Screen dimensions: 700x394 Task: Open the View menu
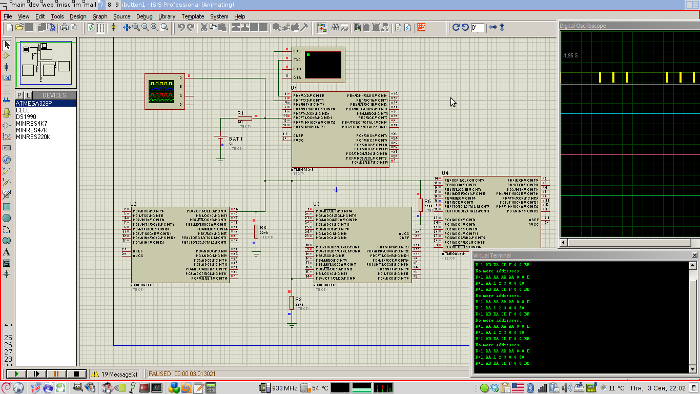pyautogui.click(x=23, y=17)
